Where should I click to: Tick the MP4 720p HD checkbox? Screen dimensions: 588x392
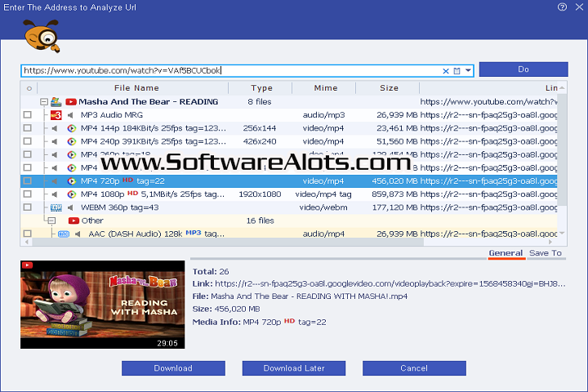tap(28, 180)
